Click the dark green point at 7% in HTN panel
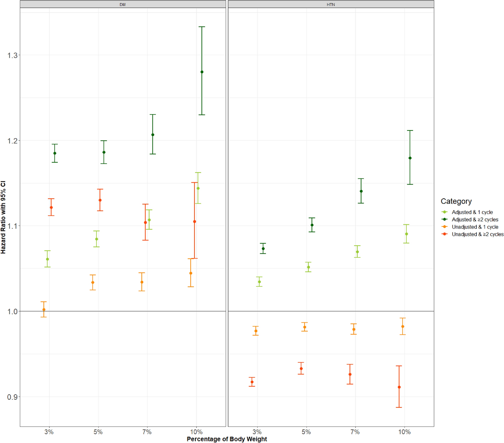Image resolution: width=504 pixels, height=443 pixels. pyautogui.click(x=361, y=191)
